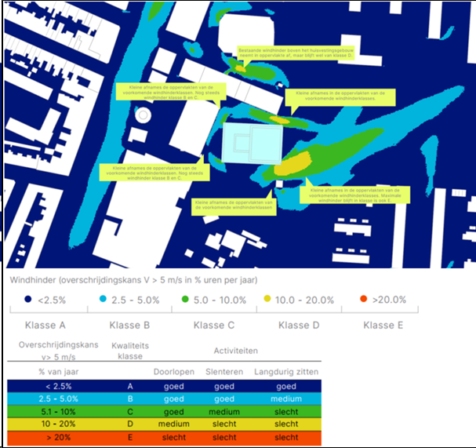Viewport: 476px width, 448px height.
Task: Click the orange >20.0% legend dot
Action: tap(363, 299)
